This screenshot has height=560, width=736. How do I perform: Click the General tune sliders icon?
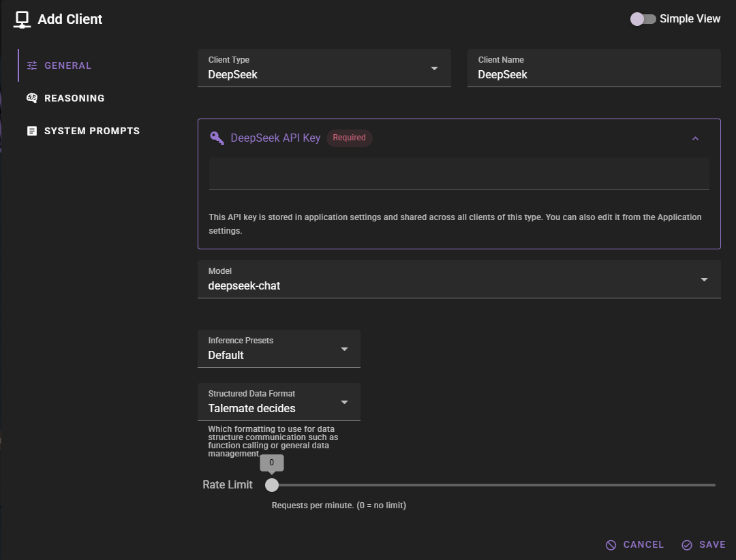(32, 65)
